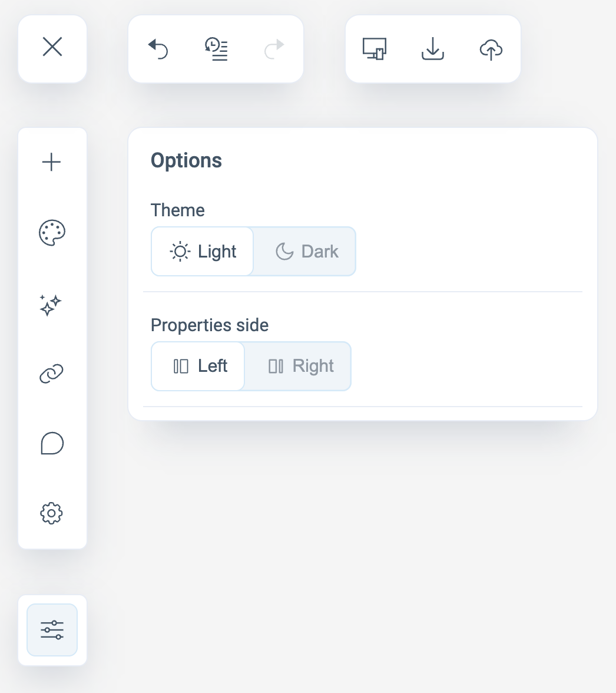Click the download arrow icon

(x=433, y=48)
